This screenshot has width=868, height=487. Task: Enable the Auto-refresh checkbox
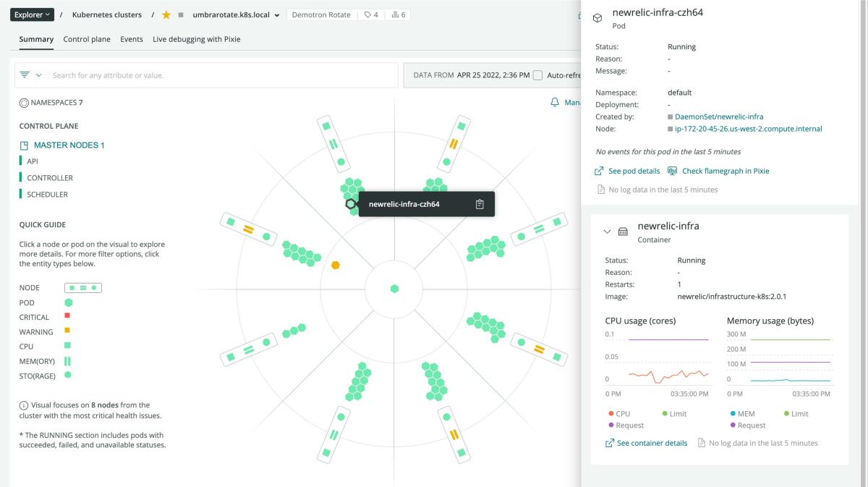(537, 75)
